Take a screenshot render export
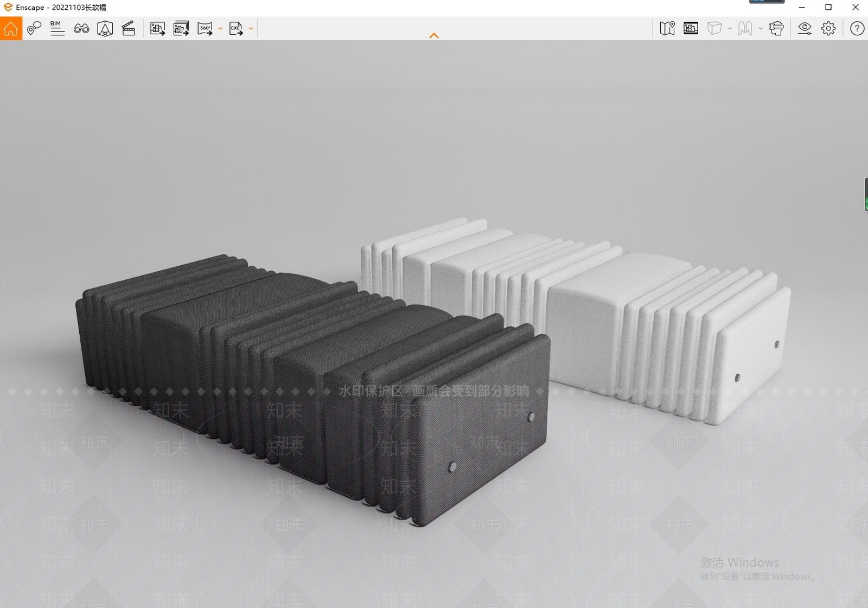Screen dimensions: 868x608 click(x=158, y=28)
